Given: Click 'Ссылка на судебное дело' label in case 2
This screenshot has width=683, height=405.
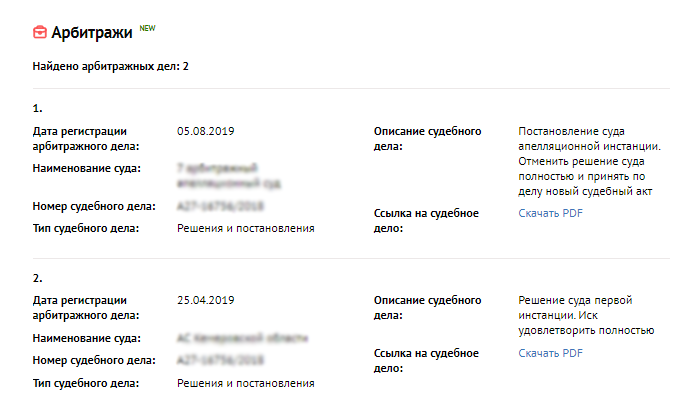Looking at the screenshot, I should [x=426, y=361].
